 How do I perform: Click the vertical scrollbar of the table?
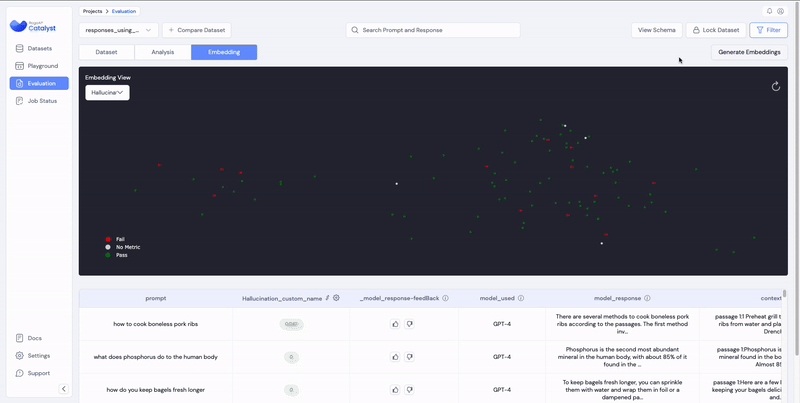tap(785, 300)
